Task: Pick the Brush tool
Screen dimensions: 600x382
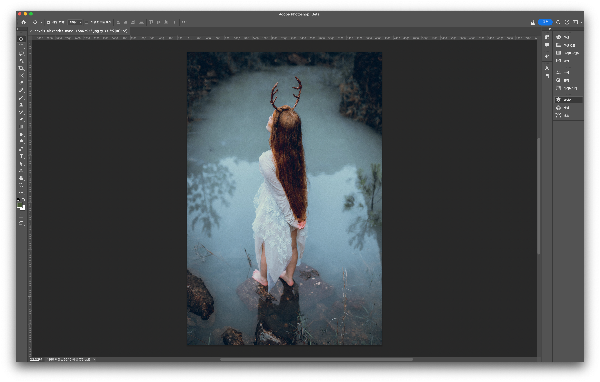Action: pyautogui.click(x=21, y=98)
